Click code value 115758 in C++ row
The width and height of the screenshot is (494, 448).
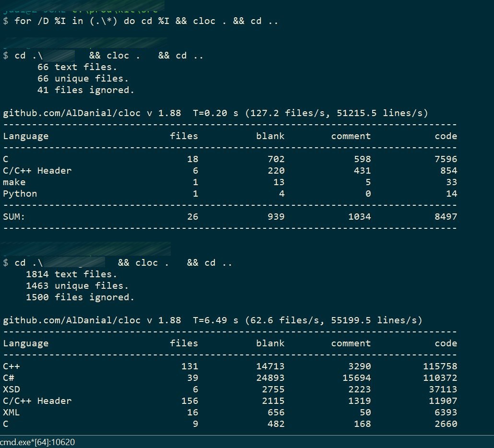click(440, 366)
